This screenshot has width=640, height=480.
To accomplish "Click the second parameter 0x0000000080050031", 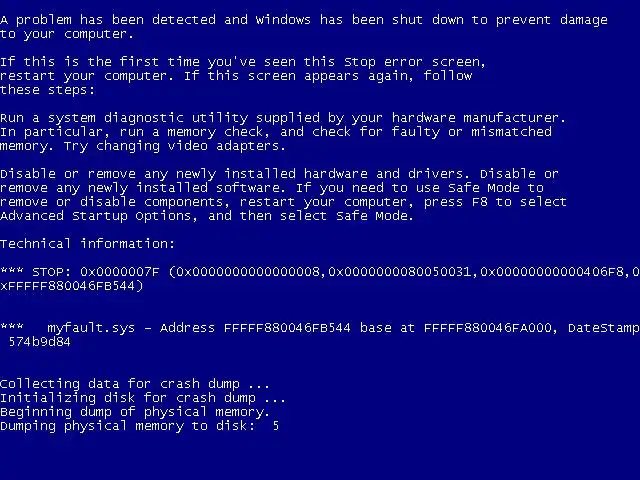I will (400, 272).
